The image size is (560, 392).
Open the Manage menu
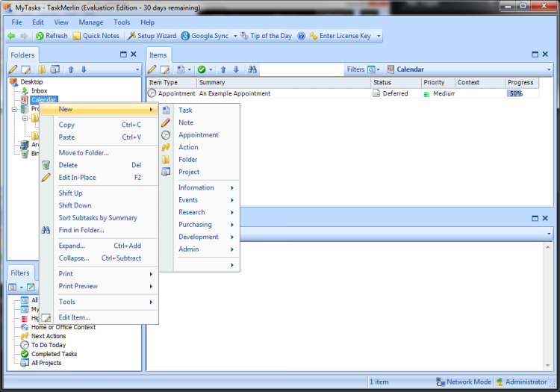tap(90, 22)
